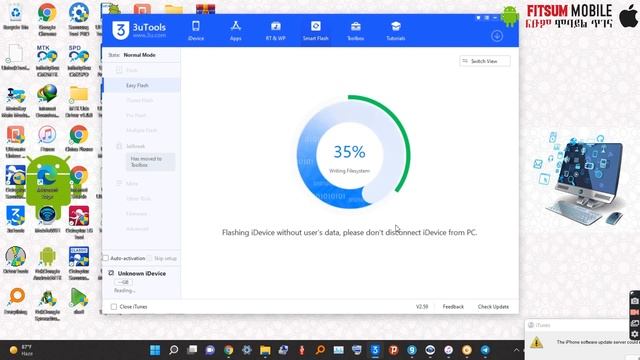Open Task View on the taskbar
The image size is (640, 360).
click(x=192, y=350)
